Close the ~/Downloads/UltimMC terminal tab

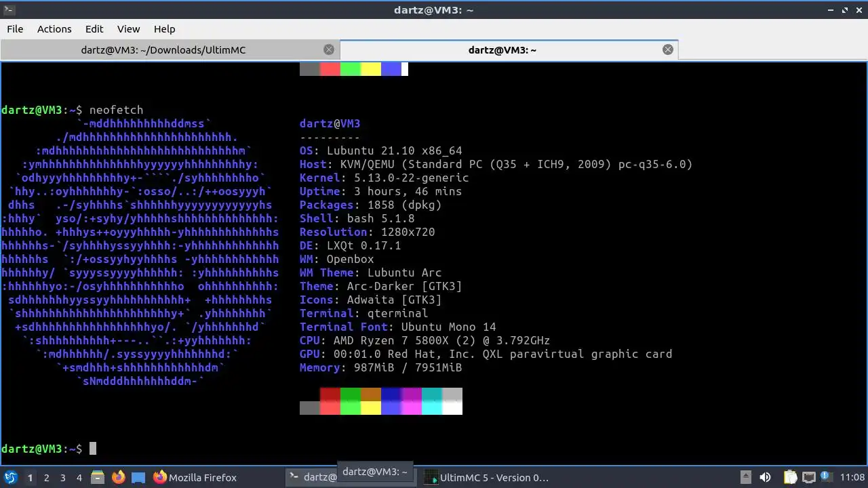coord(329,49)
